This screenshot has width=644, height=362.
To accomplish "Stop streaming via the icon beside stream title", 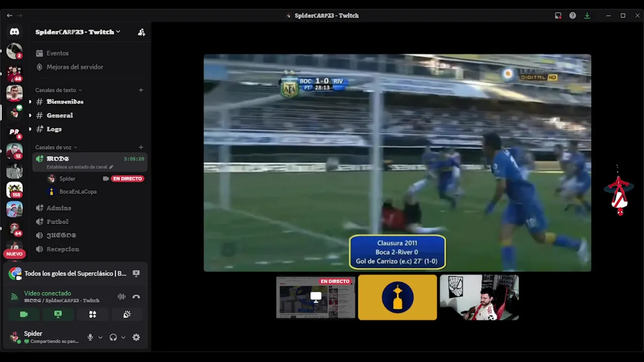I will (136, 274).
